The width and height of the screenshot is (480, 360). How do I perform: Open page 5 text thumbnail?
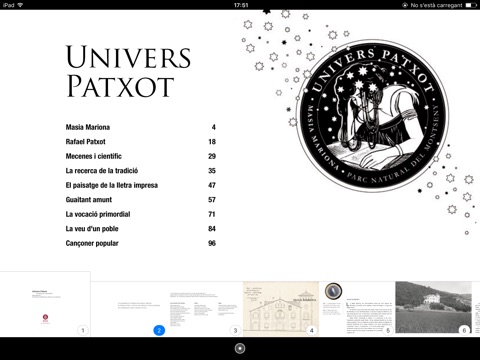pos(357,309)
